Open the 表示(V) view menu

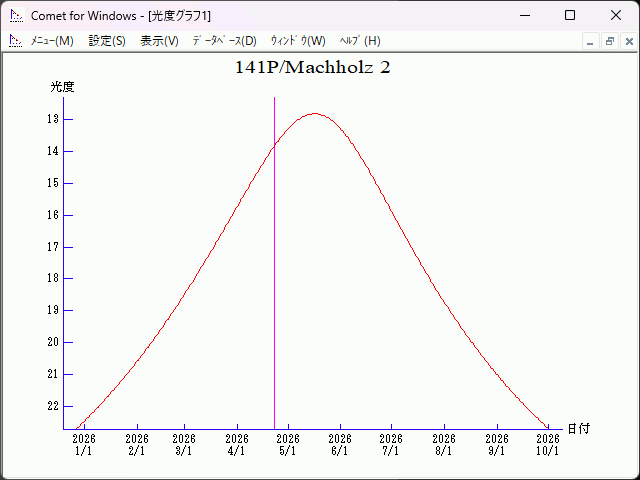(x=159, y=41)
